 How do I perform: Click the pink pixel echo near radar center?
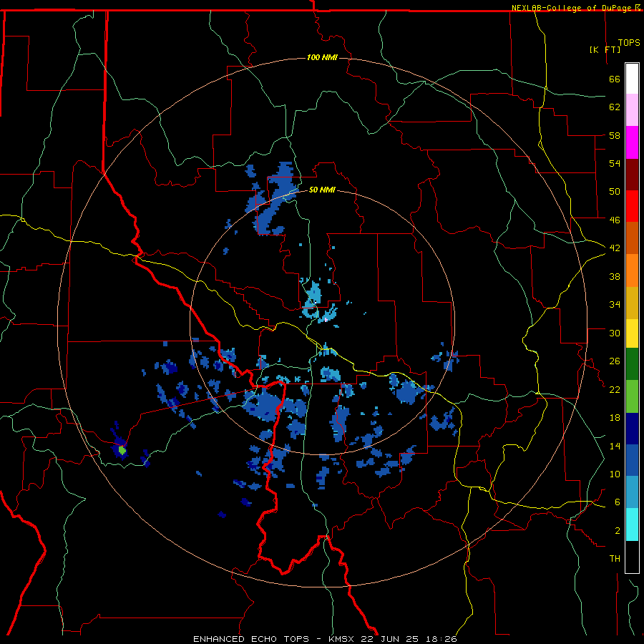tap(326, 319)
